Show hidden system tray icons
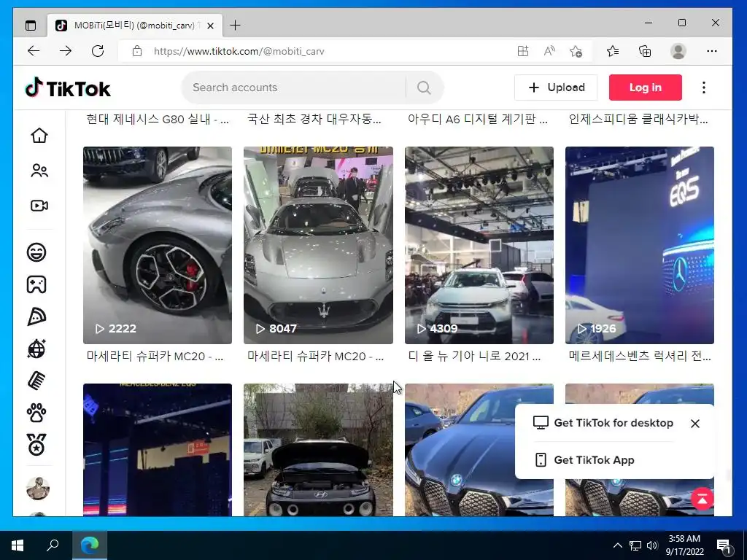The width and height of the screenshot is (747, 560). coord(617,545)
